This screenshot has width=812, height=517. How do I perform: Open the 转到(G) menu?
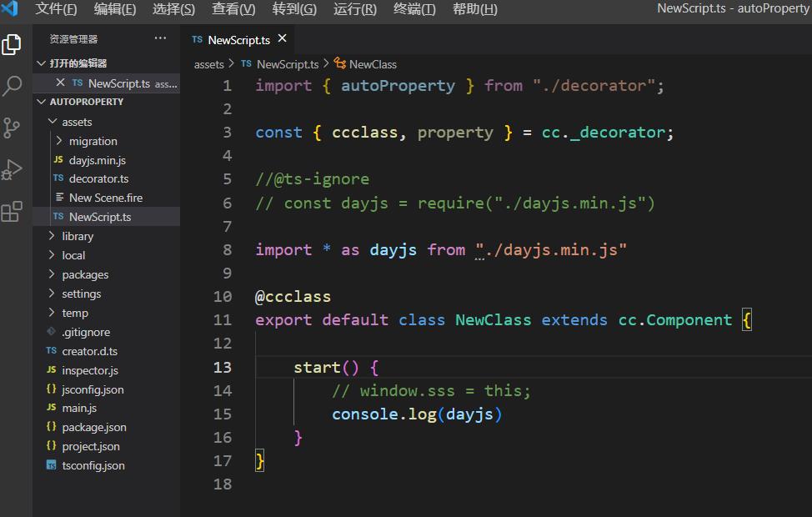pos(294,9)
